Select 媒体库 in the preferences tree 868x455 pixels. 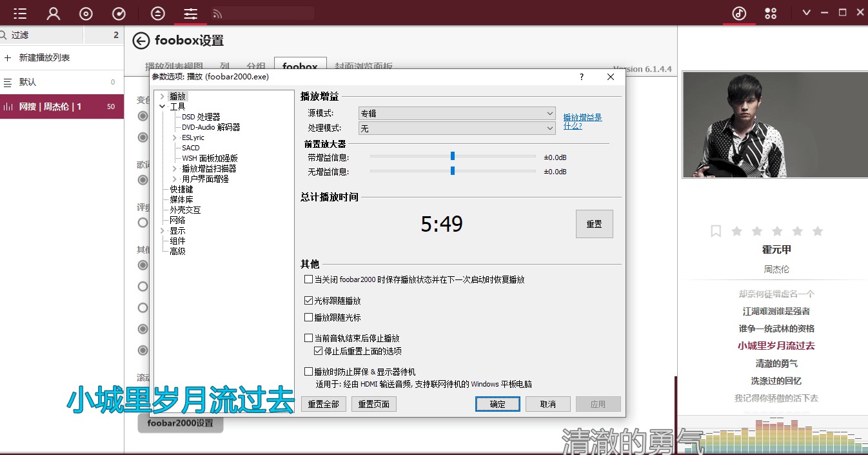point(181,199)
